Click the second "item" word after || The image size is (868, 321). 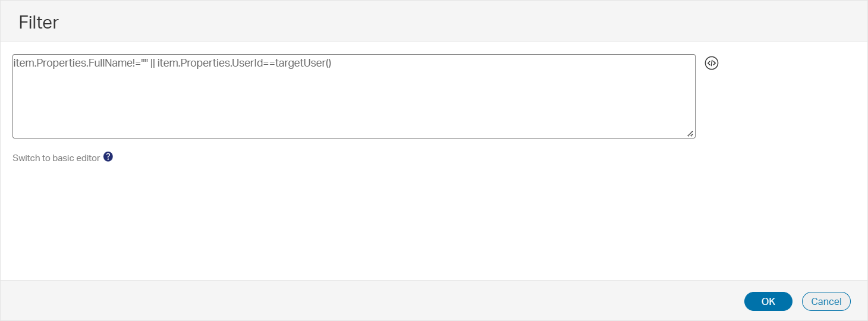tap(167, 63)
